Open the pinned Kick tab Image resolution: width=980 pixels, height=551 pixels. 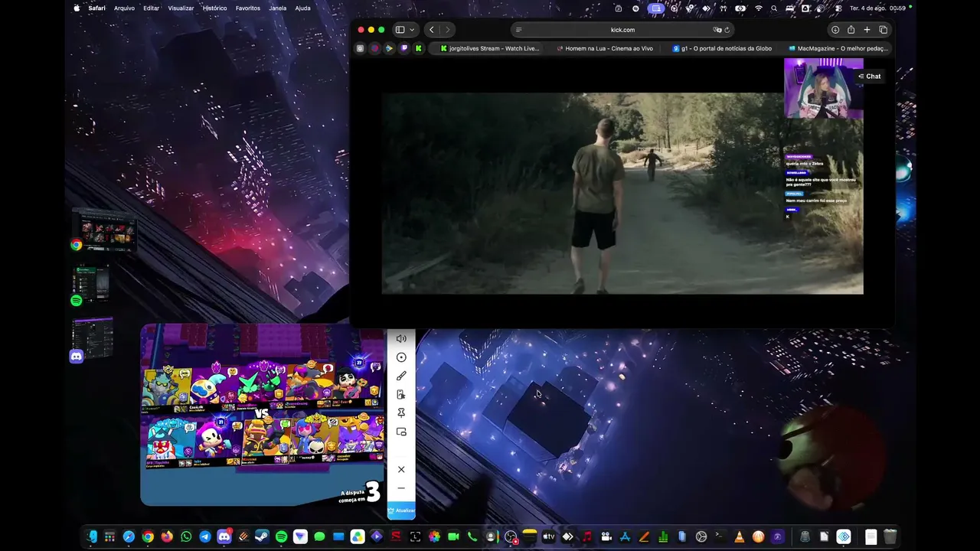[x=418, y=48]
